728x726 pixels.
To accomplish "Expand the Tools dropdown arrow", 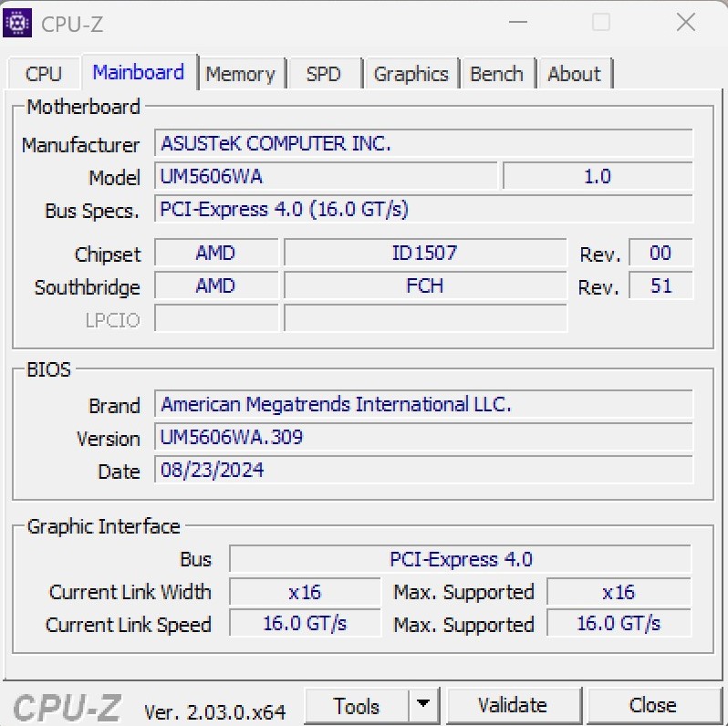I will coord(423,706).
